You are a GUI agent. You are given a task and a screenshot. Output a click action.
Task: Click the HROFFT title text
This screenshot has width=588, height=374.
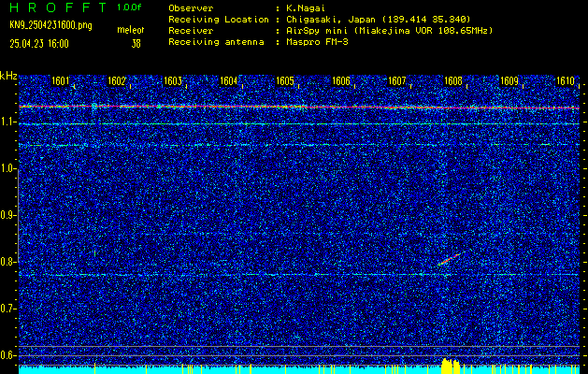tap(59, 7)
